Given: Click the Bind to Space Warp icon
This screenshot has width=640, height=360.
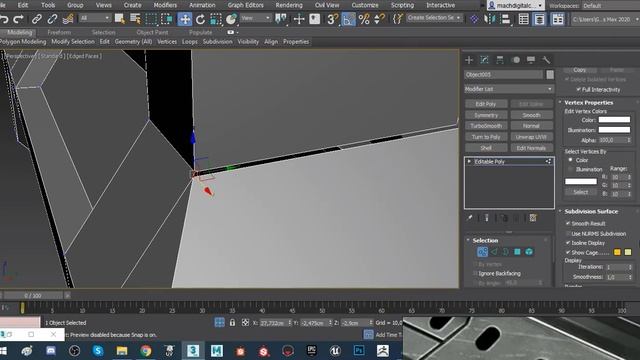Looking at the screenshot, I should pyautogui.click(x=68, y=19).
